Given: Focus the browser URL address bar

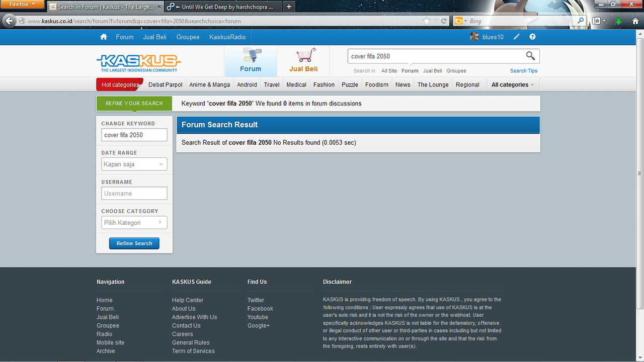Looking at the screenshot, I should pos(224,21).
